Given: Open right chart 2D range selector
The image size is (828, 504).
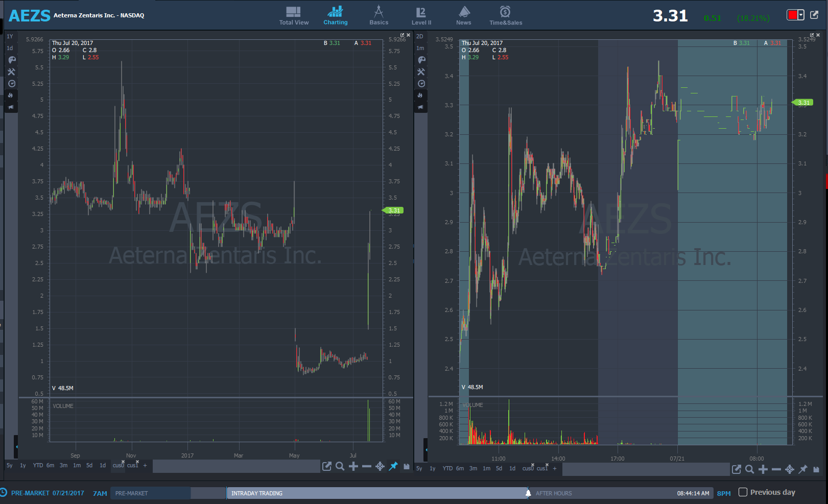Looking at the screenshot, I should pyautogui.click(x=420, y=36).
